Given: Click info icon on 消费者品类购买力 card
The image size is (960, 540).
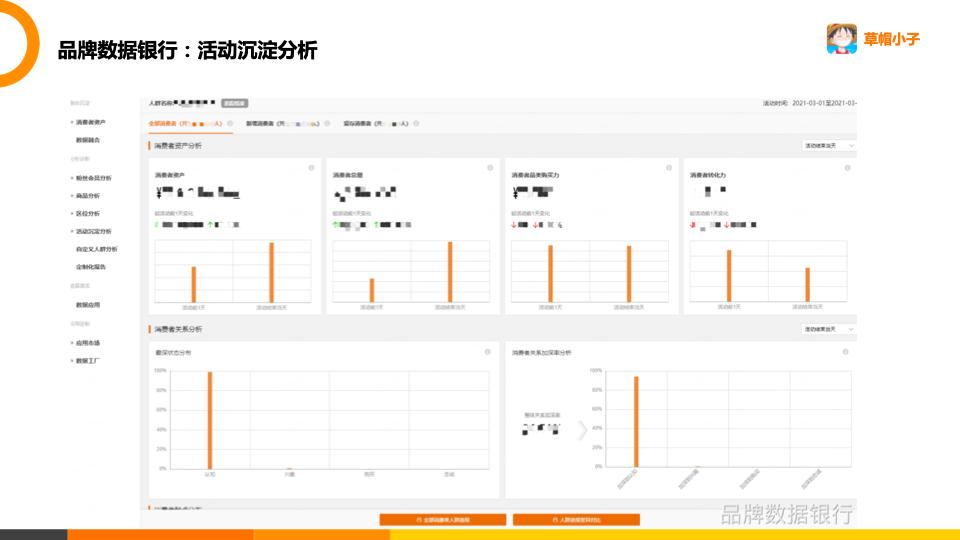Looking at the screenshot, I should 669,168.
